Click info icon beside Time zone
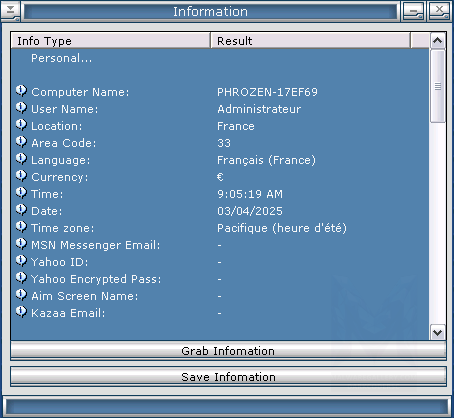 tap(21, 227)
